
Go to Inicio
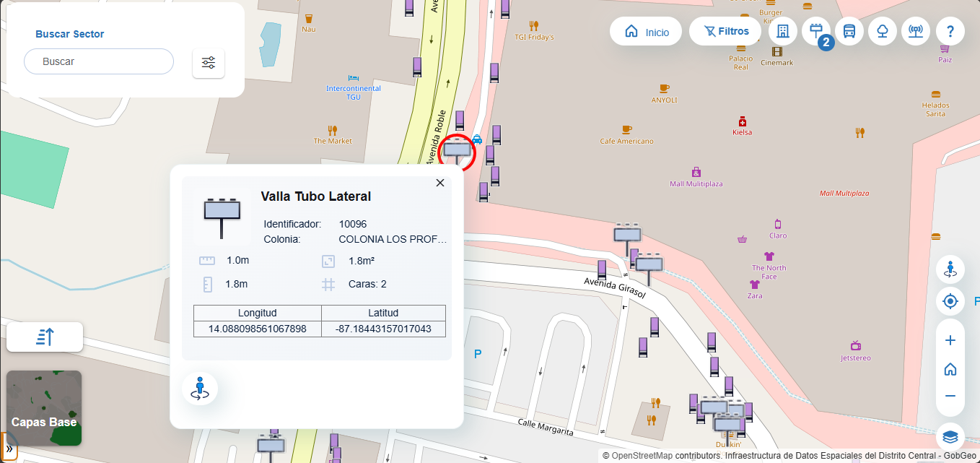coord(646,32)
